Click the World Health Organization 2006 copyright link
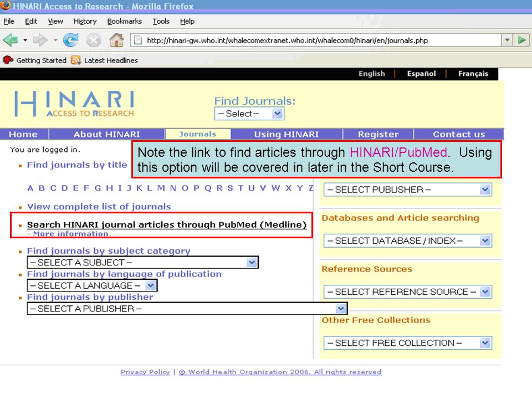The image size is (532, 399). click(x=280, y=372)
